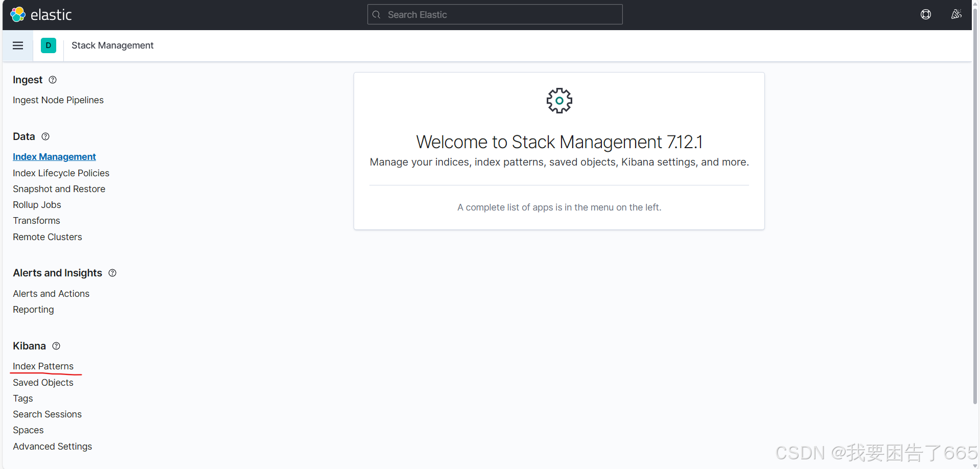Image resolution: width=980 pixels, height=469 pixels.
Task: Click the help icon beside Kibana heading
Action: point(56,346)
